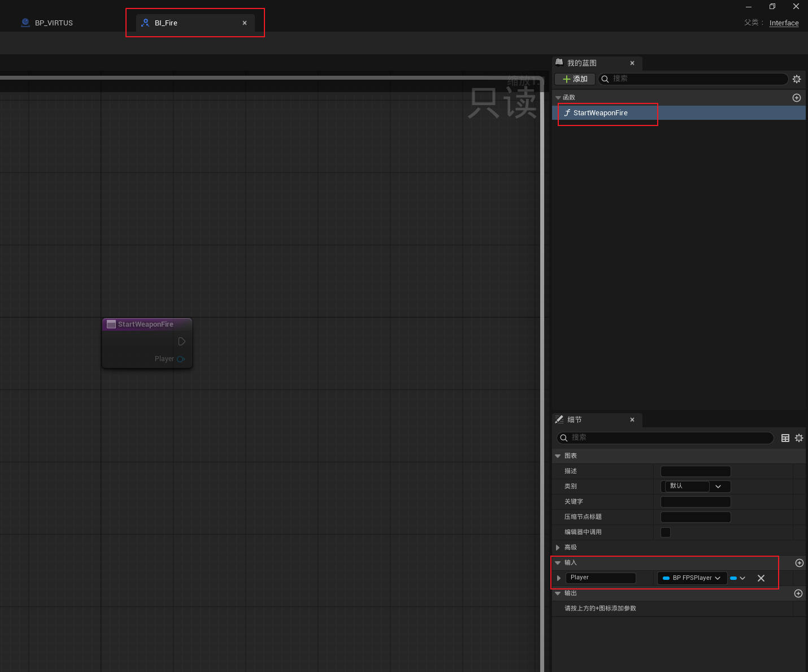This screenshot has height=672, width=808.
Task: Click the 添加 add button
Action: click(575, 79)
